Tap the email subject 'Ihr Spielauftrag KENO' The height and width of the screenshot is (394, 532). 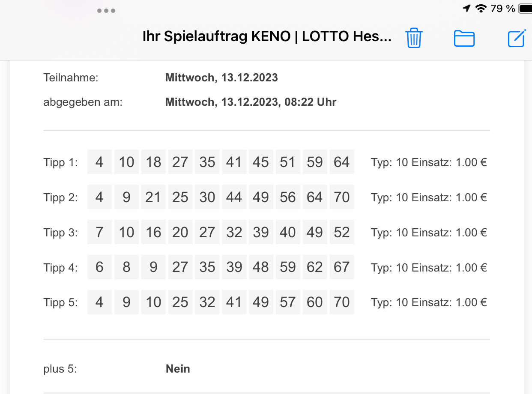coord(217,36)
